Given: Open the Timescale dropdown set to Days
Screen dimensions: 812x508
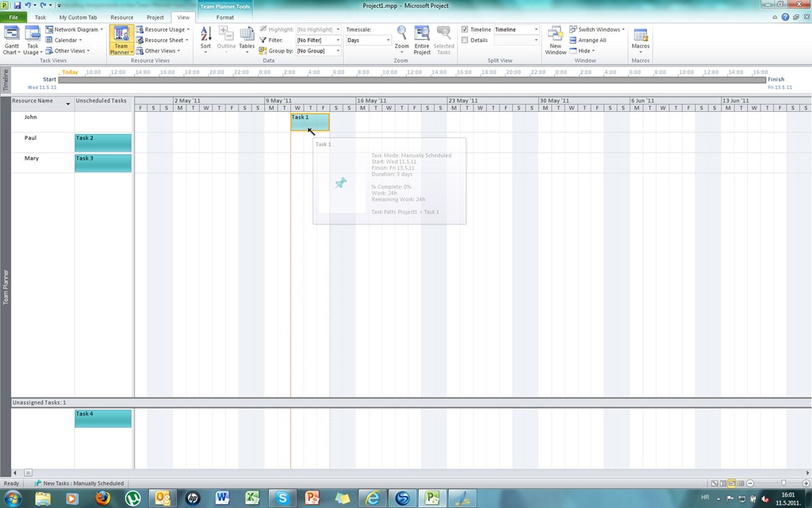Looking at the screenshot, I should pos(388,40).
